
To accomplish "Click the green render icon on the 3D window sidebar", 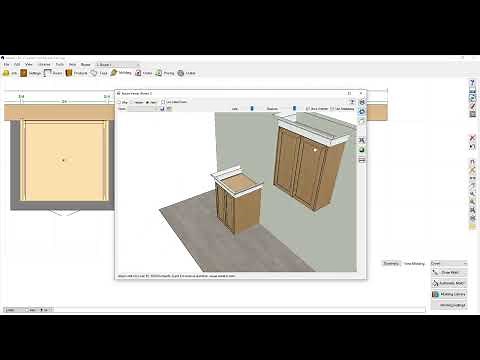I will [362, 150].
